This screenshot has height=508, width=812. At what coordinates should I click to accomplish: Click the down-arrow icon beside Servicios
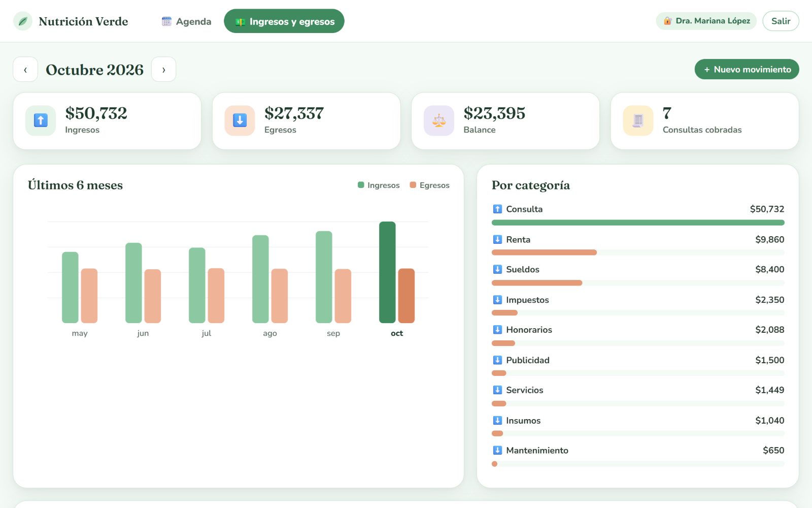coord(497,390)
